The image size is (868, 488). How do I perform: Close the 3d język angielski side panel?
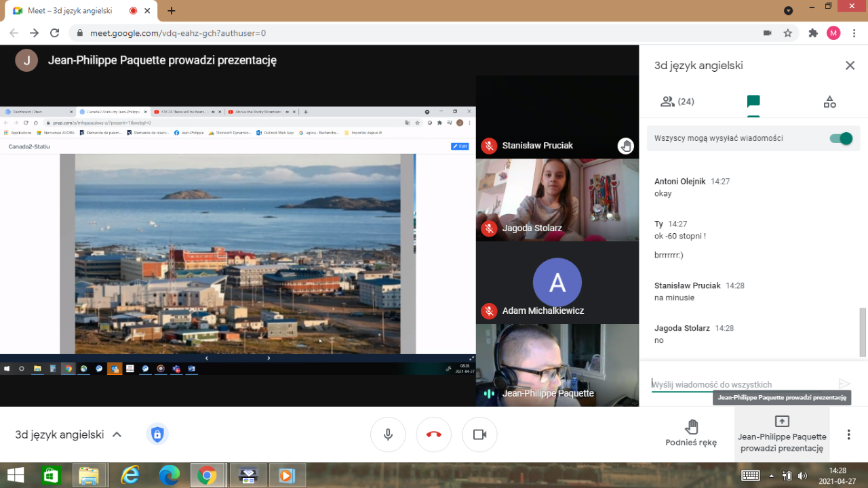click(850, 66)
